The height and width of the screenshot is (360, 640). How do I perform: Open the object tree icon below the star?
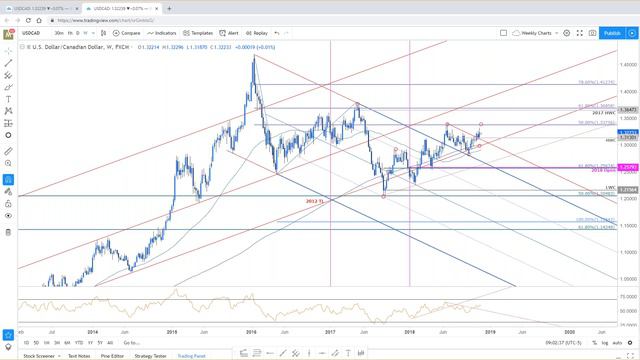pyautogui.click(x=8, y=347)
